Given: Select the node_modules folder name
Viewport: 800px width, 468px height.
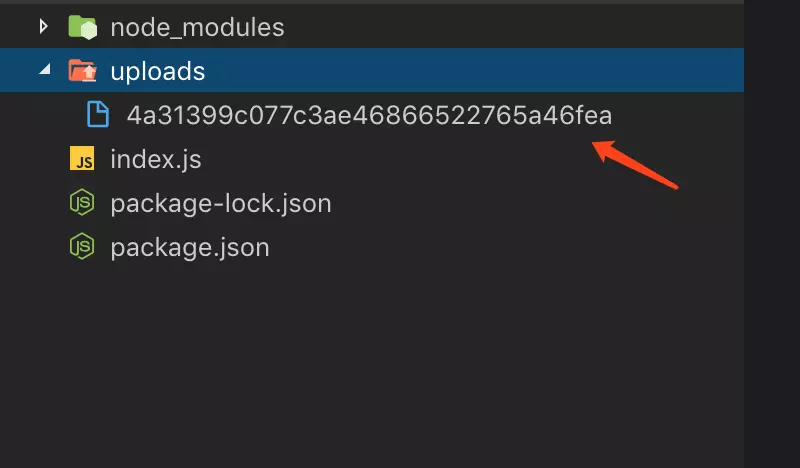Looking at the screenshot, I should tap(197, 27).
